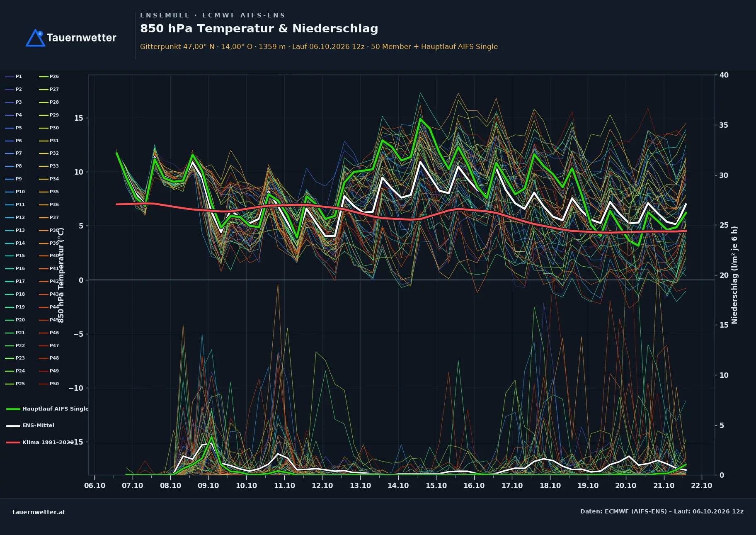Click the white ENS-Mittel legend swatch
756x535 pixels.
[x=13, y=426]
